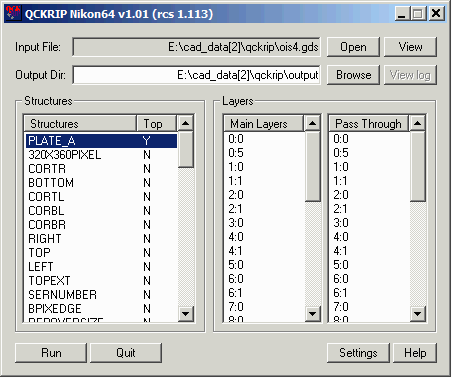Click down arrow of Pass Through scrollbar

coord(417,314)
